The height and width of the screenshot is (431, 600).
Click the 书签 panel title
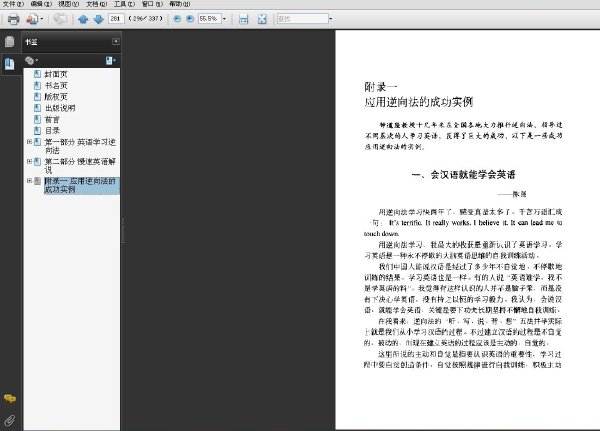pyautogui.click(x=31, y=42)
